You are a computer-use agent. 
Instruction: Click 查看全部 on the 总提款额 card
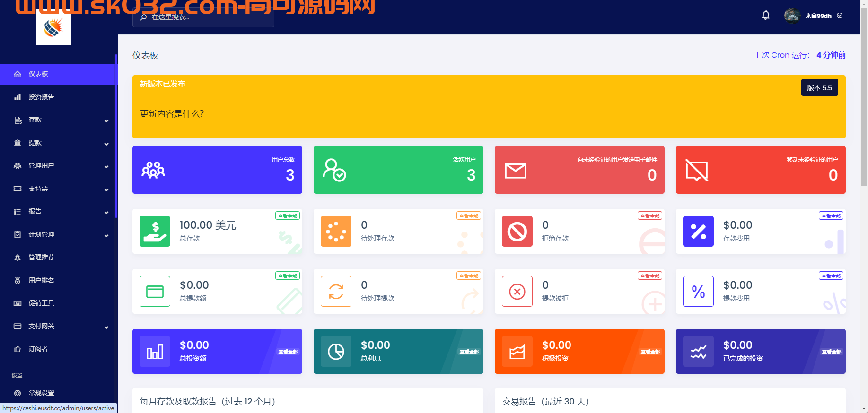click(x=288, y=276)
